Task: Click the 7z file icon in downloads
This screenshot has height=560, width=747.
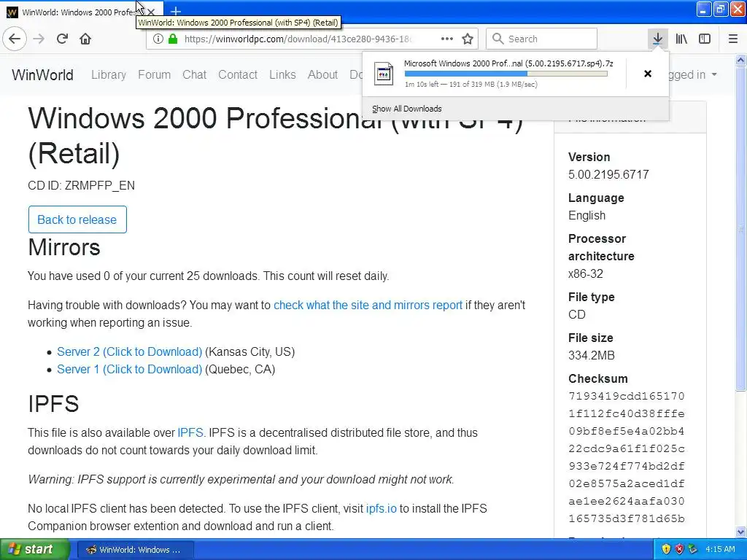Action: click(384, 74)
